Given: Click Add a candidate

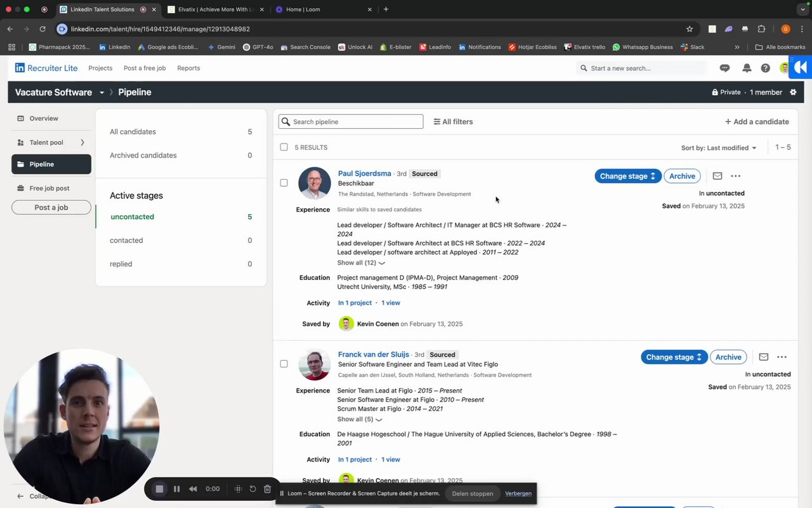Looking at the screenshot, I should 757,121.
